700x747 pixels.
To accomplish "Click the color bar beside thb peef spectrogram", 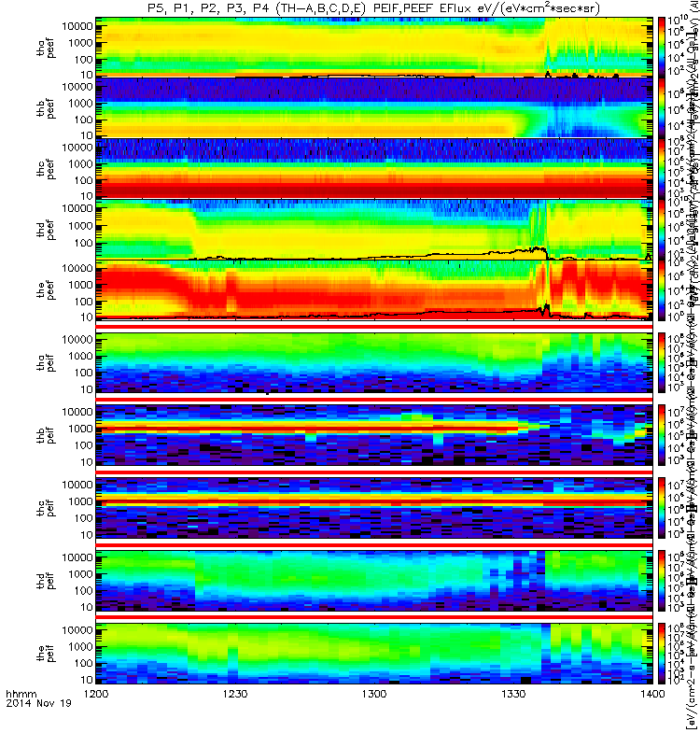I will pyautogui.click(x=662, y=107).
